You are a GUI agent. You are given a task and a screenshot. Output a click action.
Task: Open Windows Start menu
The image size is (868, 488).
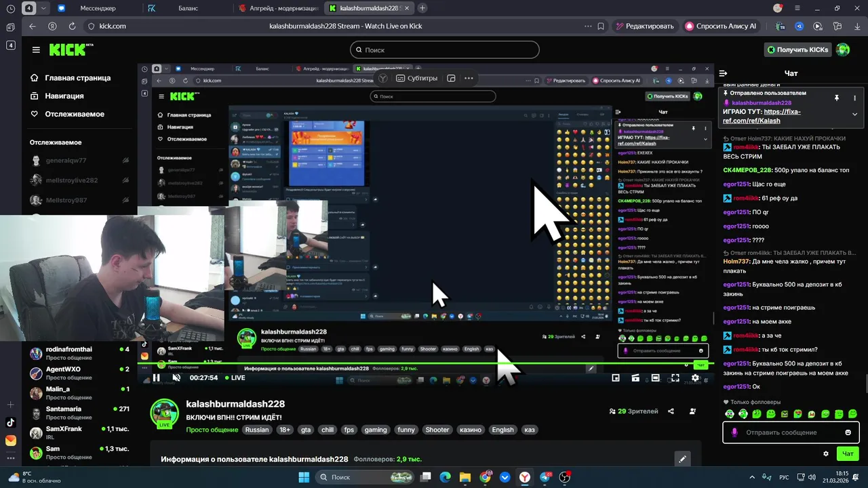tap(304, 477)
